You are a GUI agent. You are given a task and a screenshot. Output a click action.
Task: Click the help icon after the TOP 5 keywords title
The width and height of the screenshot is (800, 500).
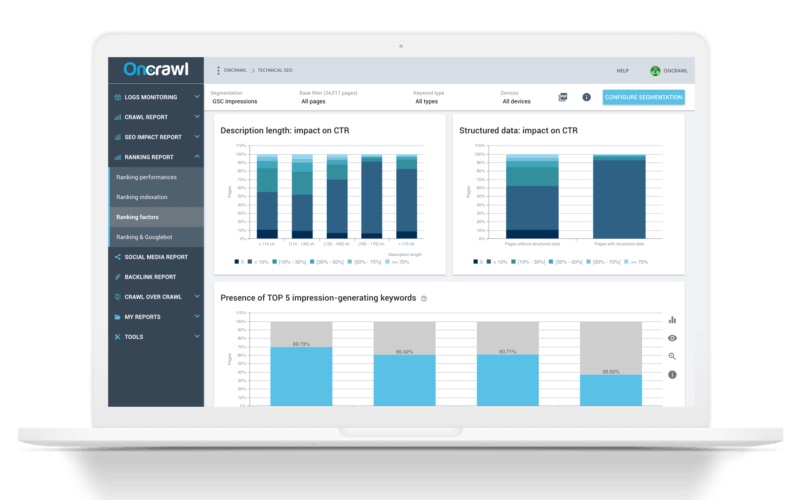[424, 298]
